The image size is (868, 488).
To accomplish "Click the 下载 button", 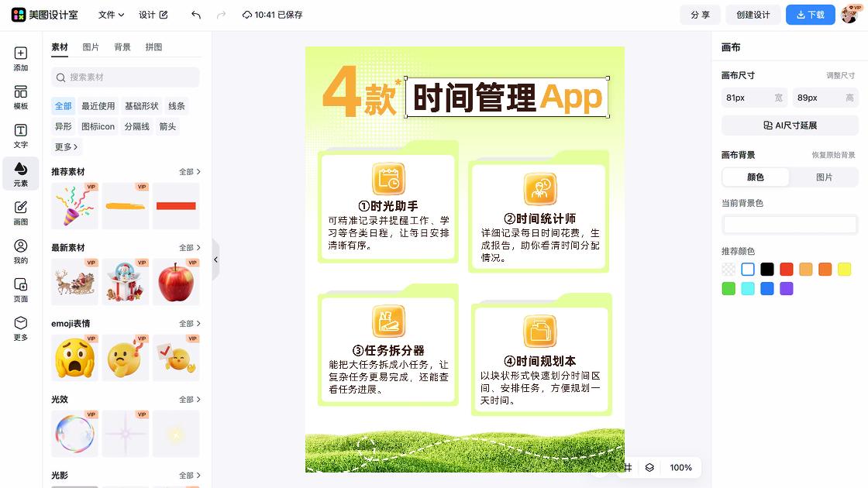I will coord(810,15).
